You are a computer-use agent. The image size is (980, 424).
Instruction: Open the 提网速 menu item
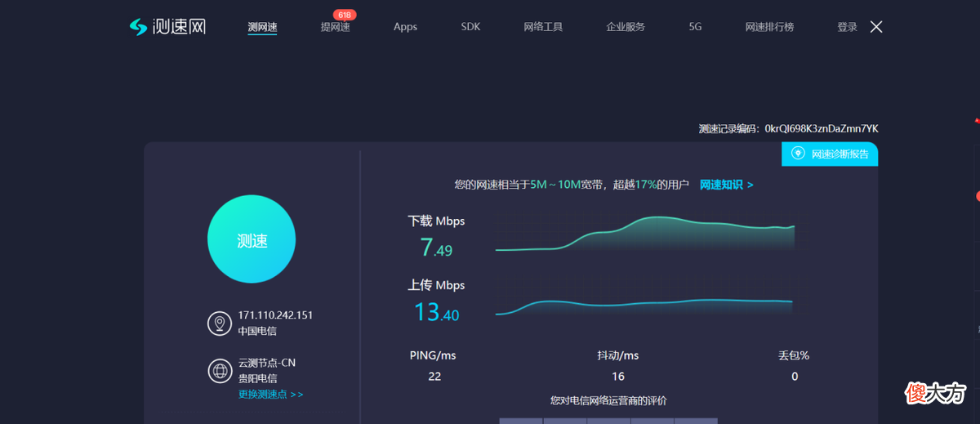(335, 27)
